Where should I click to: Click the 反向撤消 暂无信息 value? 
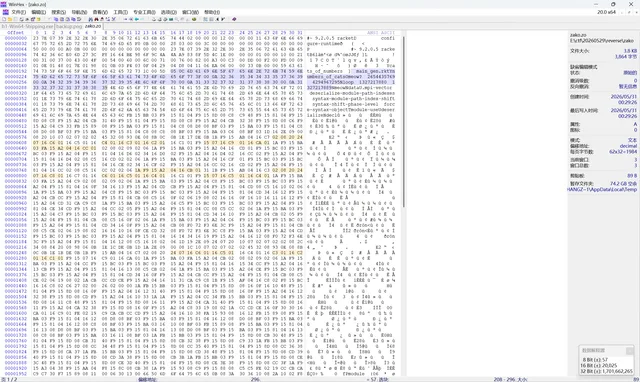[627, 87]
